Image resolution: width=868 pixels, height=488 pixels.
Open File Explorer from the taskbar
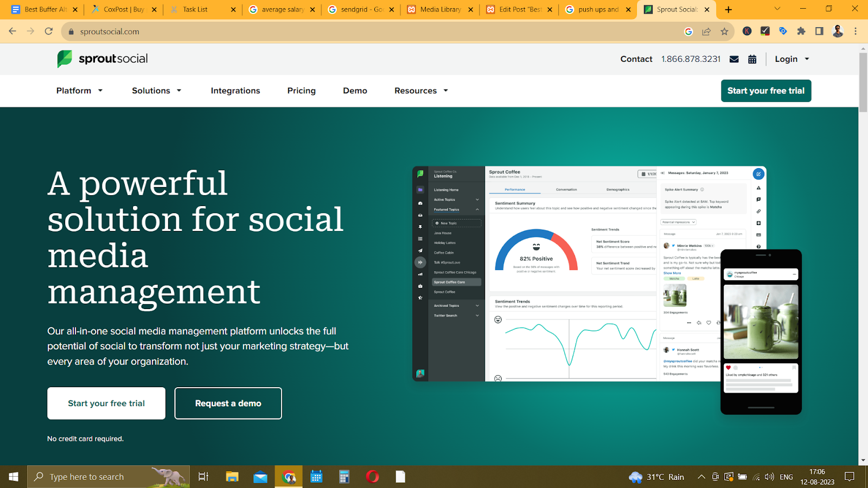(232, 477)
